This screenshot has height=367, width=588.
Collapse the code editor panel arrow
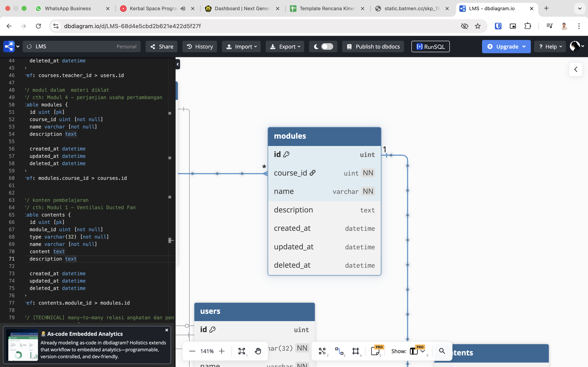point(178,64)
